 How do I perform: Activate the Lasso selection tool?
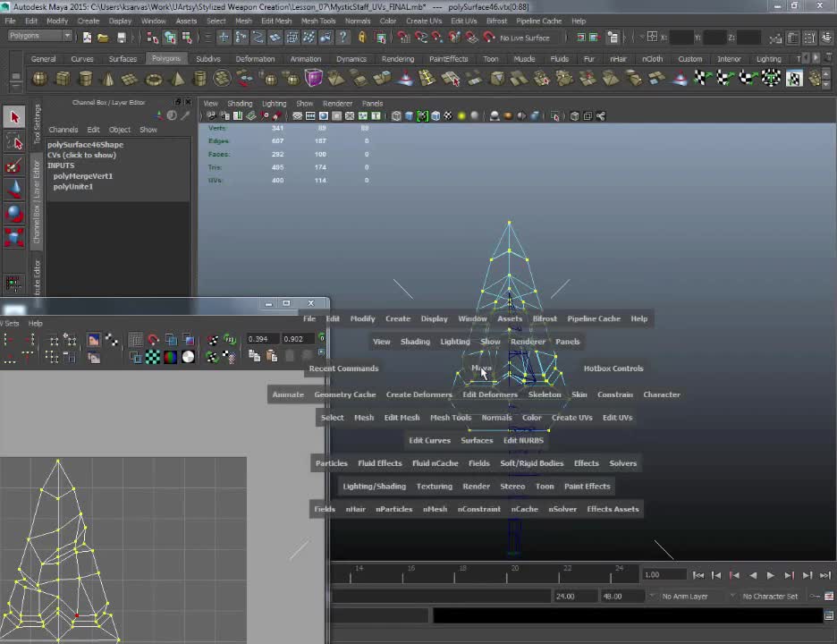[x=14, y=142]
